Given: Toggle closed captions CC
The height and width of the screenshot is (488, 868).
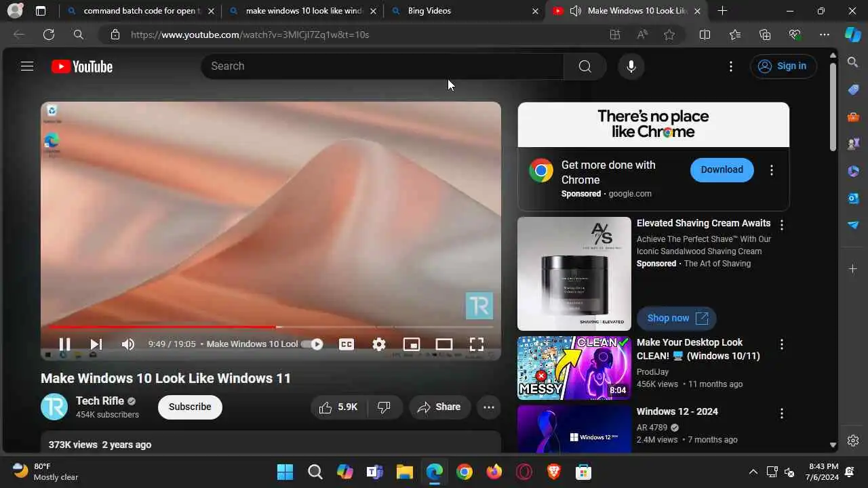Looking at the screenshot, I should 347,344.
